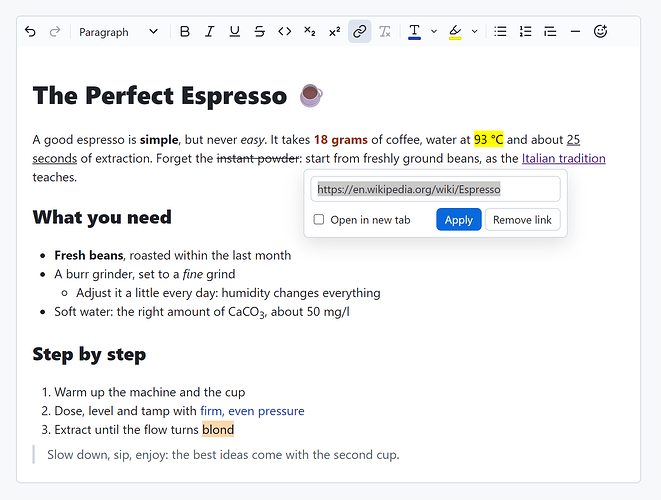661x500 pixels.
Task: Click 'Warm up the machine and the cup'
Action: (x=150, y=392)
